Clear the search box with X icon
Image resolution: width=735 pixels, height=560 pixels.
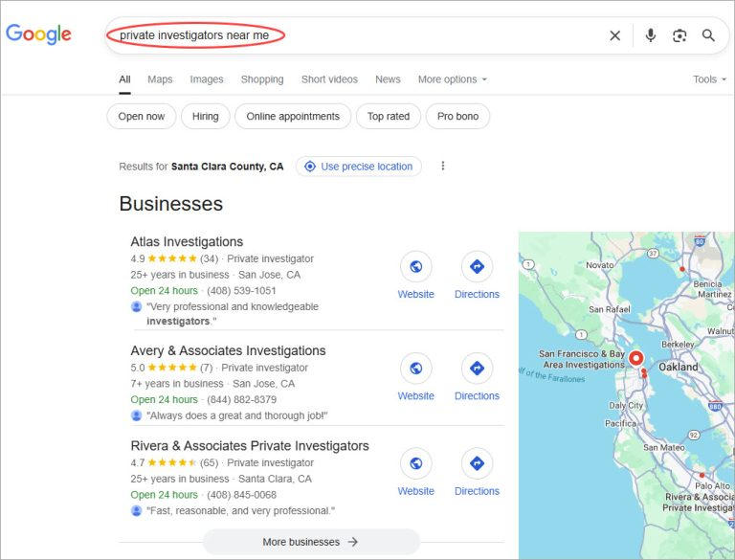614,35
